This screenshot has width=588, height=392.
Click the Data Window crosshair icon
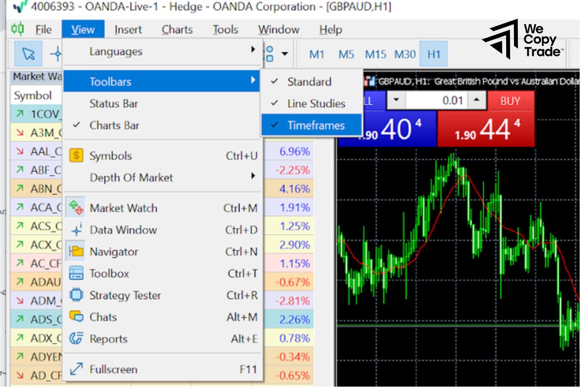coord(76,230)
